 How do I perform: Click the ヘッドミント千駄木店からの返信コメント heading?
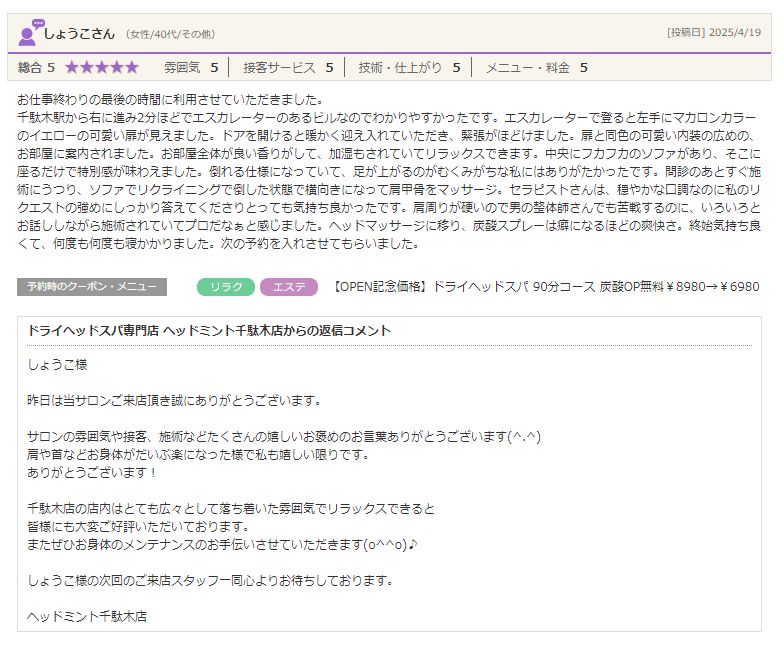coord(208,331)
